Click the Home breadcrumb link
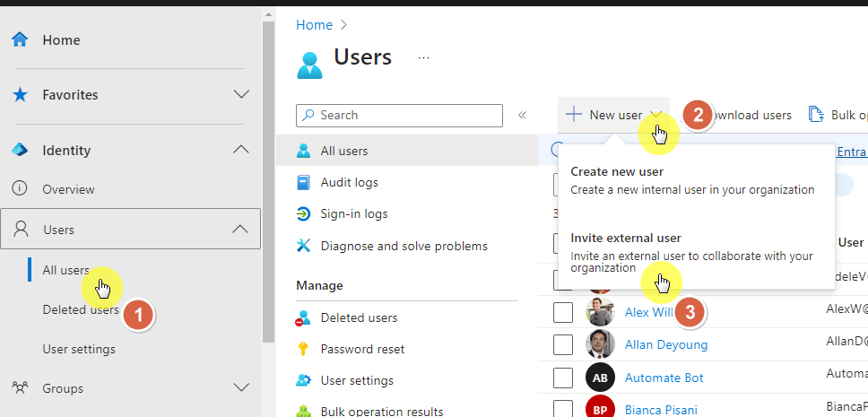Screen dimensions: 868x417 pyautogui.click(x=314, y=25)
